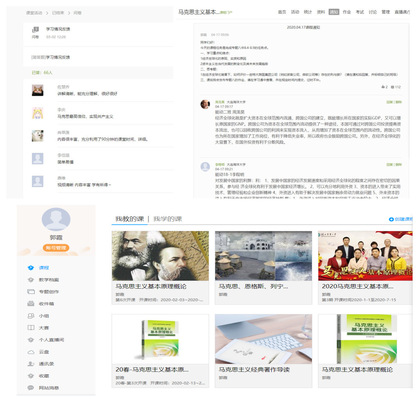Open the 马克思主义经典著作导读 course thumbnail
Screen dimensions: 416x399
(263, 339)
